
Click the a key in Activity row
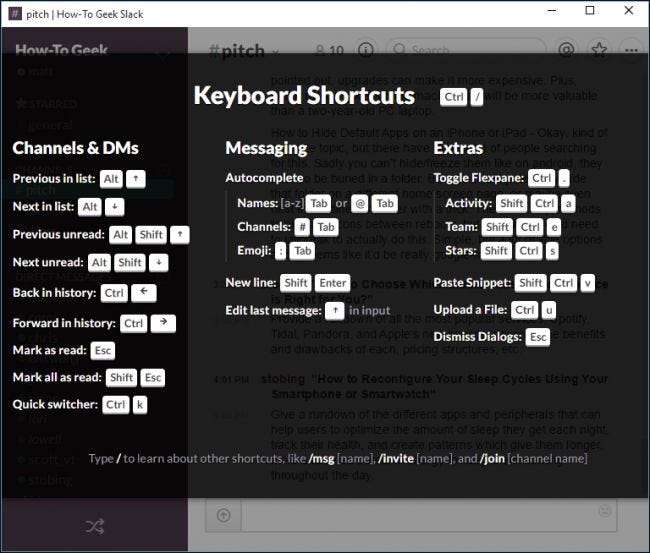pos(568,204)
